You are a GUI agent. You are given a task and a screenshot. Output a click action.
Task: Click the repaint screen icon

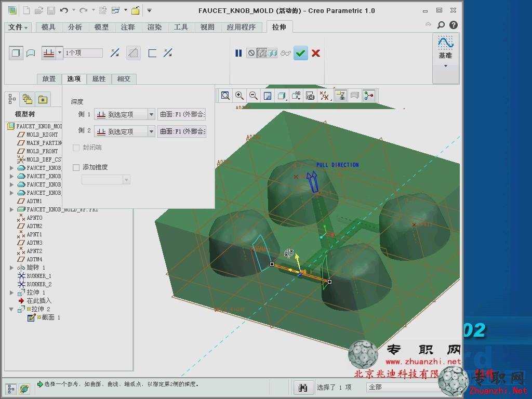[x=268, y=96]
